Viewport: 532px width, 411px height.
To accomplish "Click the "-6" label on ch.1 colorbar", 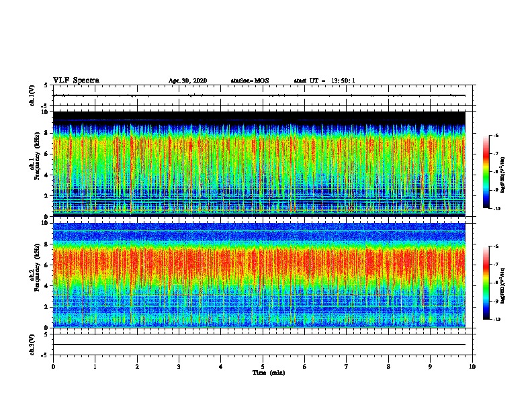I will coord(496,136).
